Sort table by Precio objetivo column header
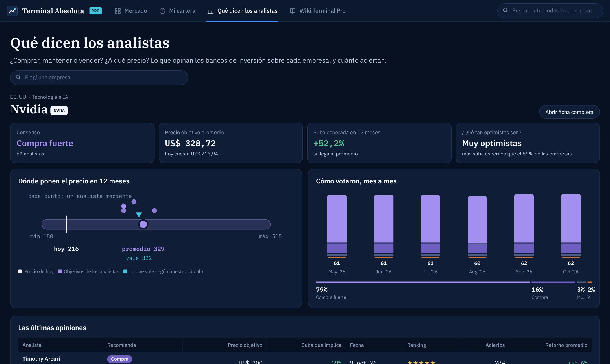The image size is (610, 364). 245,345
